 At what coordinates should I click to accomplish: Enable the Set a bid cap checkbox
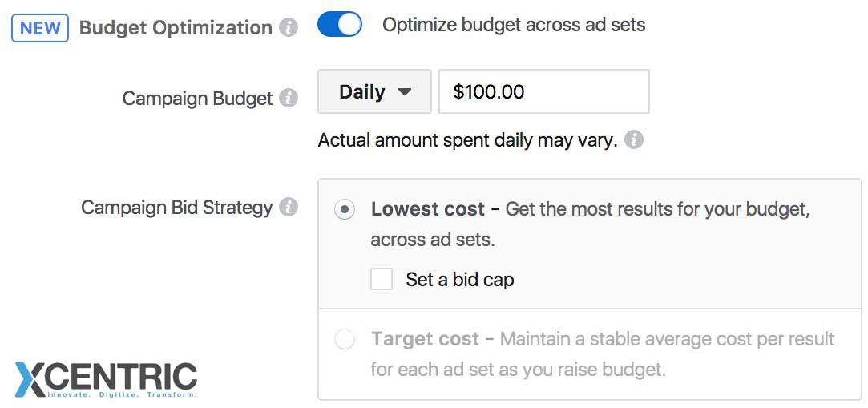382,279
